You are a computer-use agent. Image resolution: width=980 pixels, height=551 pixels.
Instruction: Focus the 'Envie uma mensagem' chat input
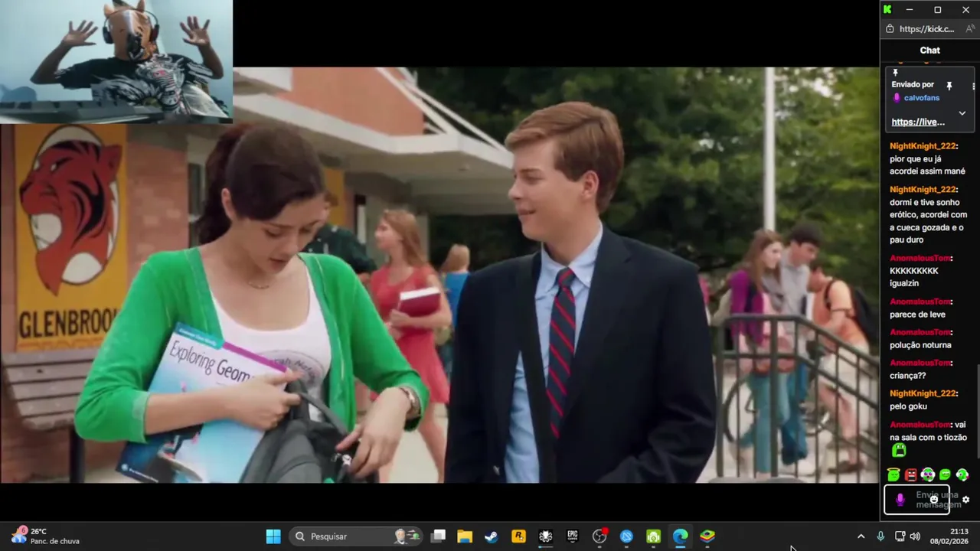pos(916,500)
